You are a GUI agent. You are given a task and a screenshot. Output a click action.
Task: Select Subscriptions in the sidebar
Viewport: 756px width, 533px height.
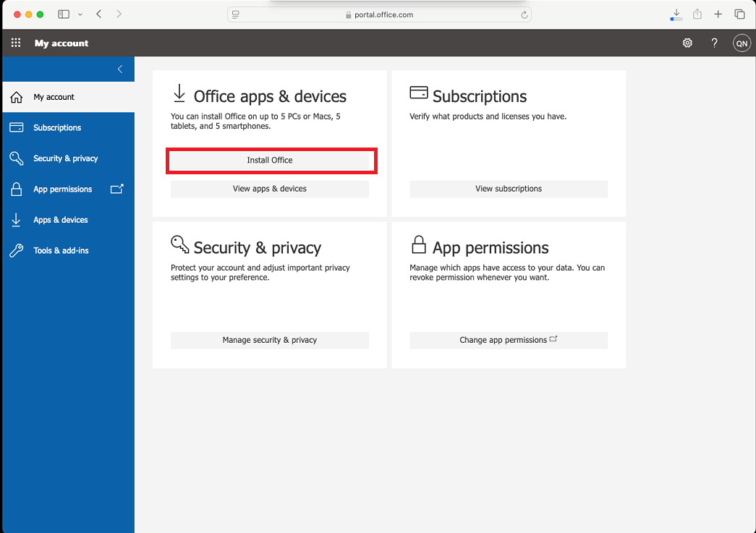57,128
